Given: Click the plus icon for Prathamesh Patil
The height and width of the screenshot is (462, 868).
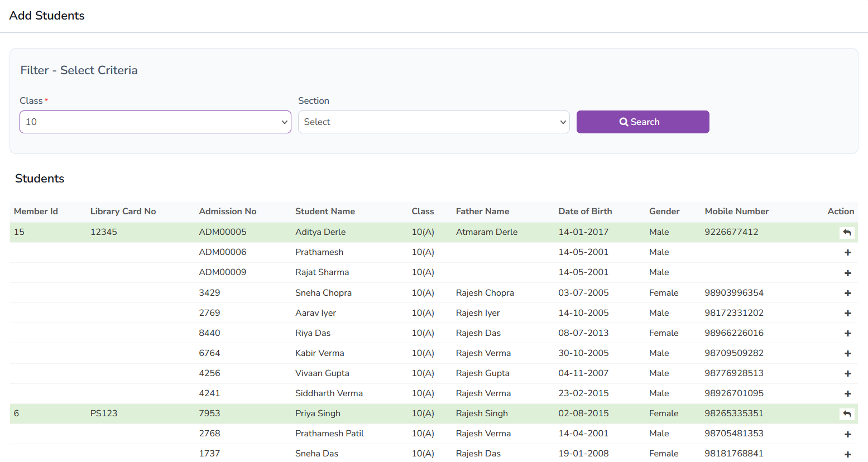Looking at the screenshot, I should pyautogui.click(x=847, y=434).
